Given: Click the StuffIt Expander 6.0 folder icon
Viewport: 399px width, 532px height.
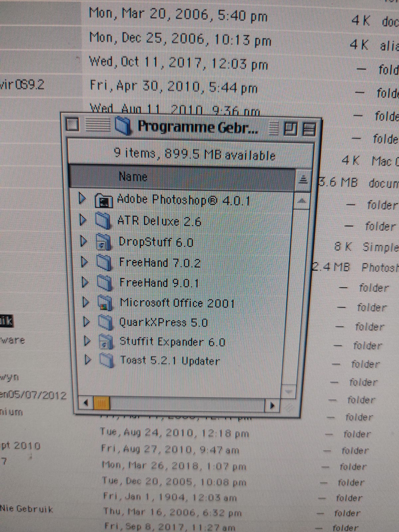Looking at the screenshot, I should (x=106, y=341).
